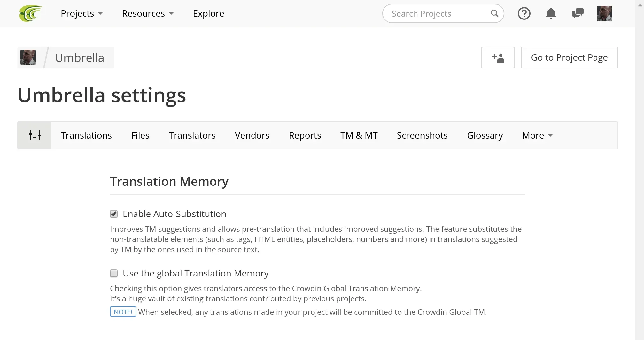The height and width of the screenshot is (340, 644).
Task: Disable the Enable Auto-Substitution checkbox
Action: tap(114, 214)
